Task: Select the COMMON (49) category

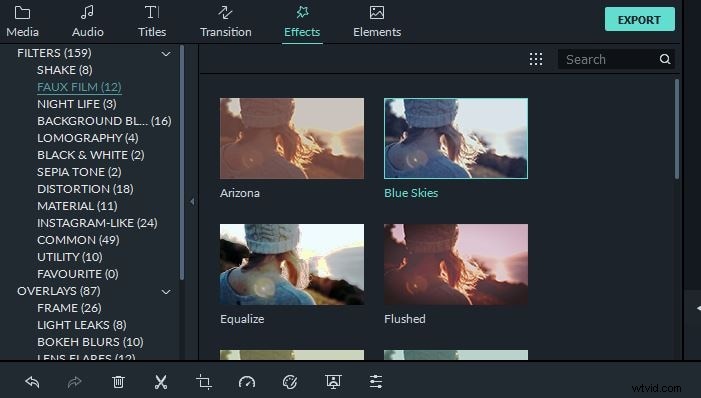Action: point(78,240)
